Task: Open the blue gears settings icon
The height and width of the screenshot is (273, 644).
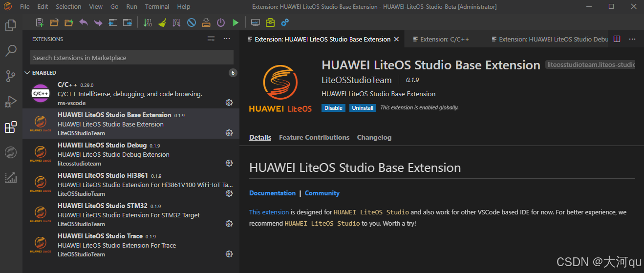Action: pyautogui.click(x=285, y=22)
